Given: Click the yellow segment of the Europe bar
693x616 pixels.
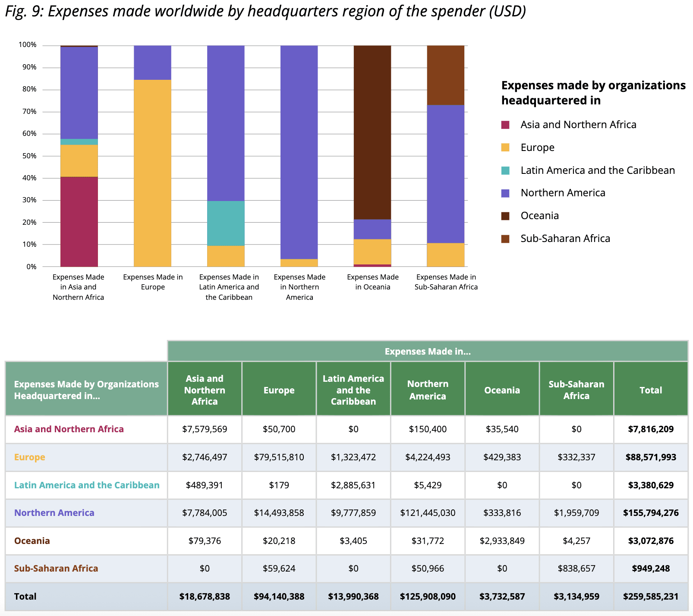Looking at the screenshot, I should click(x=152, y=173).
